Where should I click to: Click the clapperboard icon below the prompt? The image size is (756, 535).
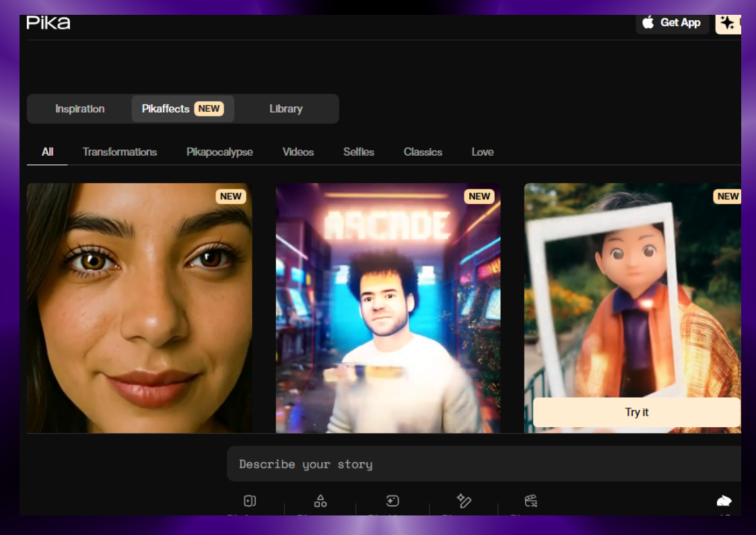pyautogui.click(x=531, y=501)
